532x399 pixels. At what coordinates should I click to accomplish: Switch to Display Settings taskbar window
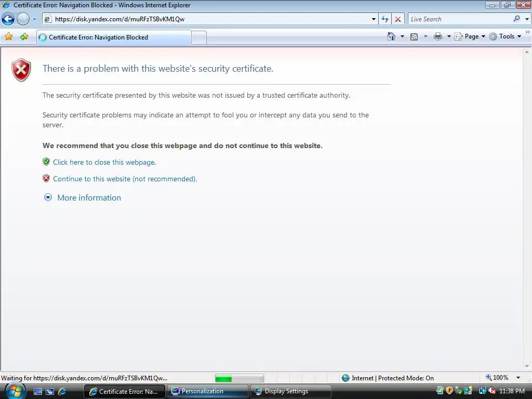pos(291,391)
